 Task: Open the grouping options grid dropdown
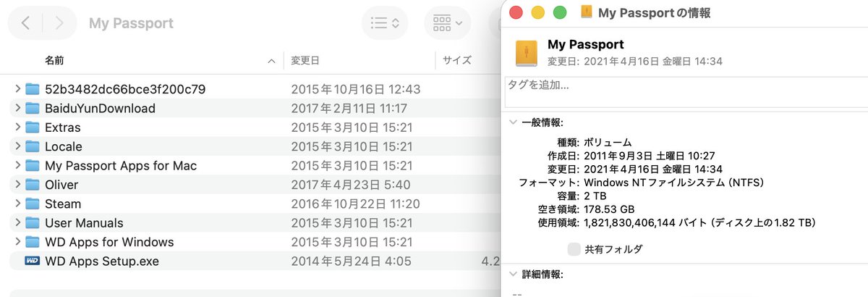point(448,23)
